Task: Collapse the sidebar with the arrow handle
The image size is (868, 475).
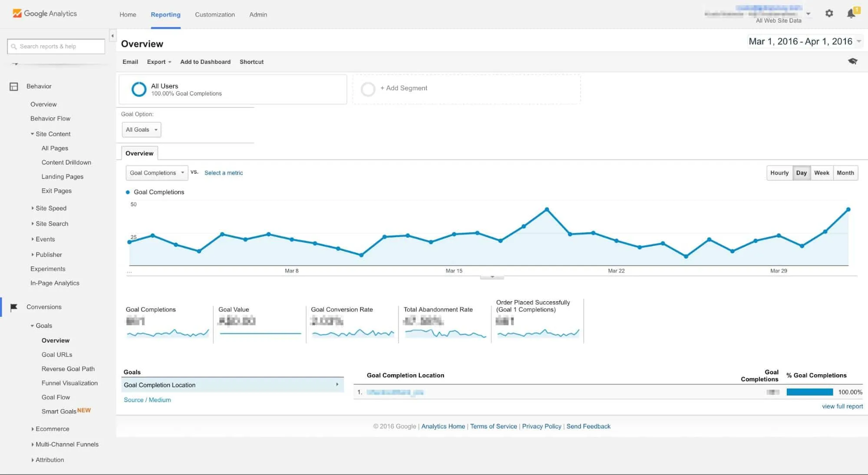Action: pos(112,36)
